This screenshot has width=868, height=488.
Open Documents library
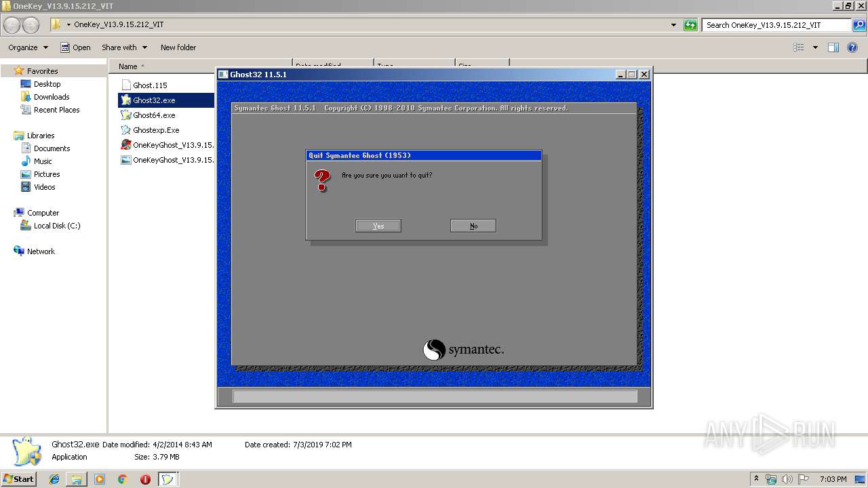click(52, 148)
